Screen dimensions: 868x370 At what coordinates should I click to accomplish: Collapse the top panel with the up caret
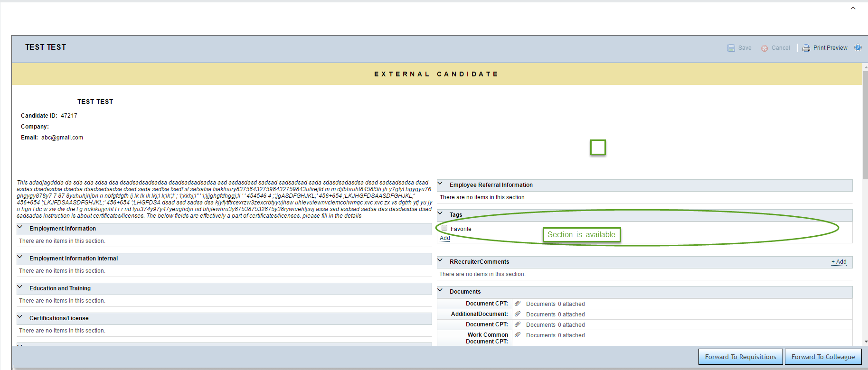pos(853,8)
